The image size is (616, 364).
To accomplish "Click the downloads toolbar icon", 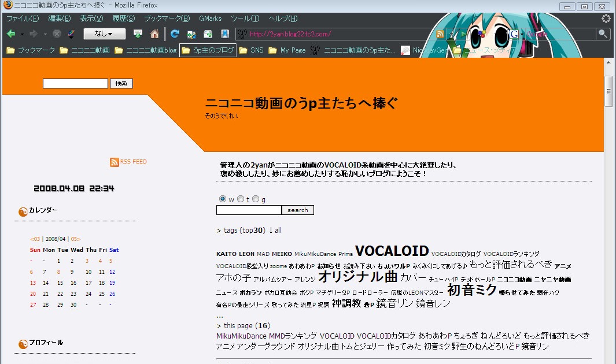I will (138, 34).
